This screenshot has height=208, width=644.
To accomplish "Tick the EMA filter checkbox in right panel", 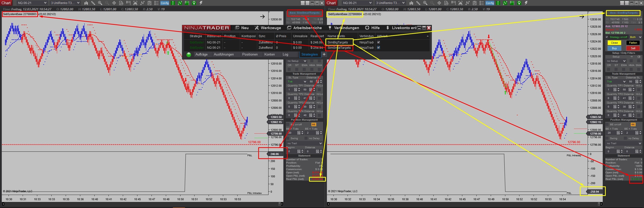I will pos(624,69).
